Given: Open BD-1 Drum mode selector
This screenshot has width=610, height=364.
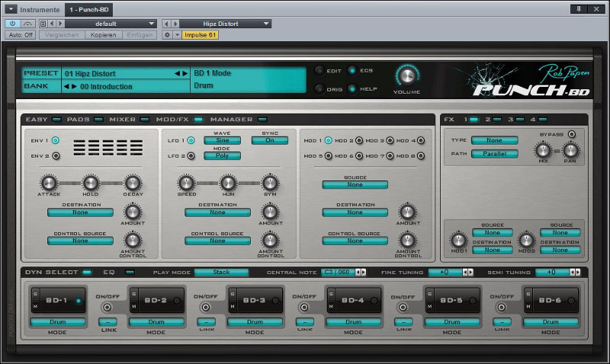Looking at the screenshot, I should tap(58, 322).
